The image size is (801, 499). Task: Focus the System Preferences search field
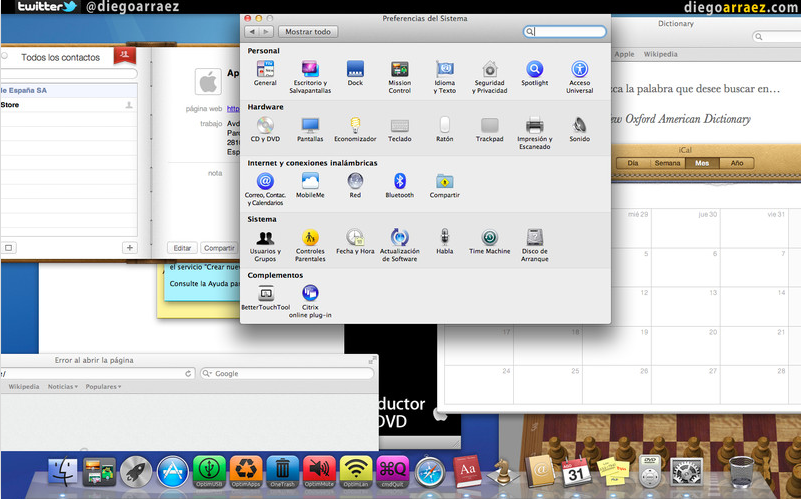pyautogui.click(x=565, y=32)
